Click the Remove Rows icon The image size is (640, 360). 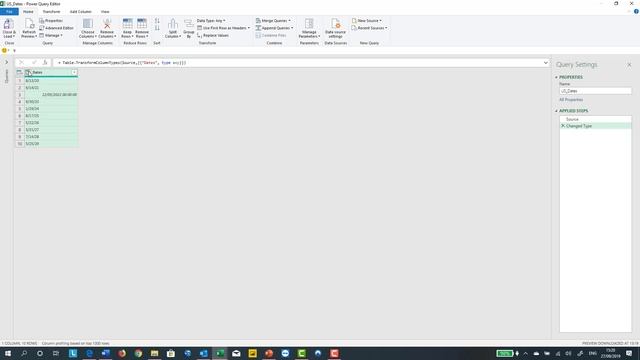click(x=142, y=24)
